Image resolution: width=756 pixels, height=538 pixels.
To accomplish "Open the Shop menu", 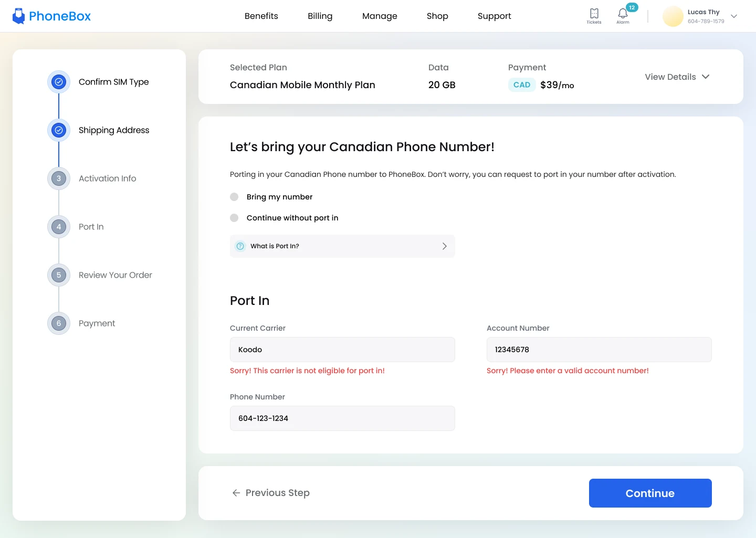I will click(x=437, y=16).
